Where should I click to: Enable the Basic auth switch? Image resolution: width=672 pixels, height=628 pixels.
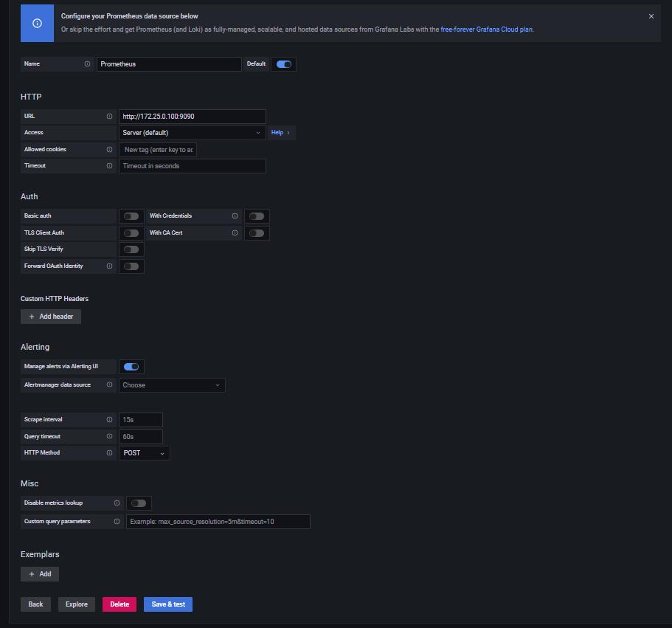pyautogui.click(x=131, y=216)
